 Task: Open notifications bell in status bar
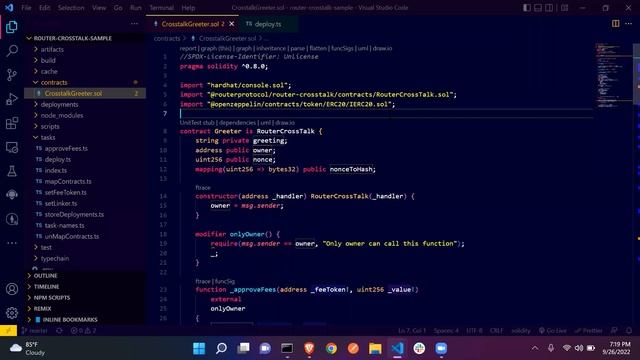click(629, 331)
